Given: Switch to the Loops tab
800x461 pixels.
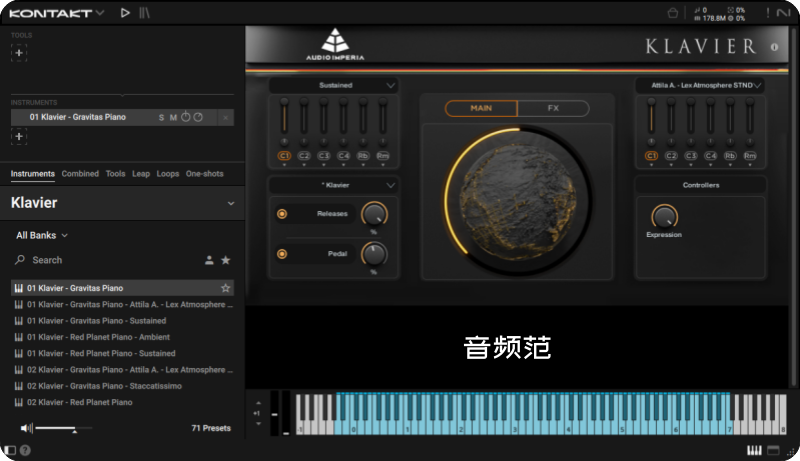Looking at the screenshot, I should [168, 174].
